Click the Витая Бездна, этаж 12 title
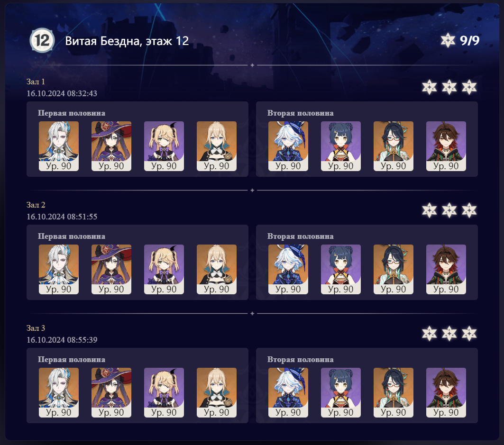The height and width of the screenshot is (445, 504). coord(127,41)
